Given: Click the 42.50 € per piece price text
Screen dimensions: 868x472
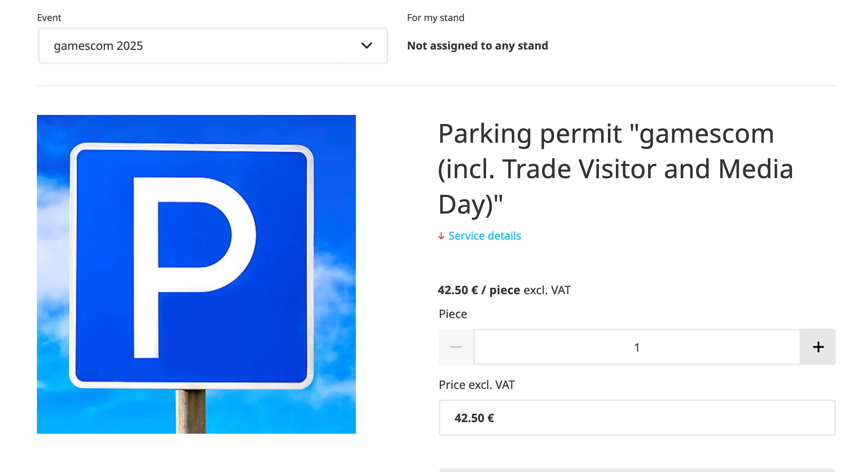Looking at the screenshot, I should point(504,289).
